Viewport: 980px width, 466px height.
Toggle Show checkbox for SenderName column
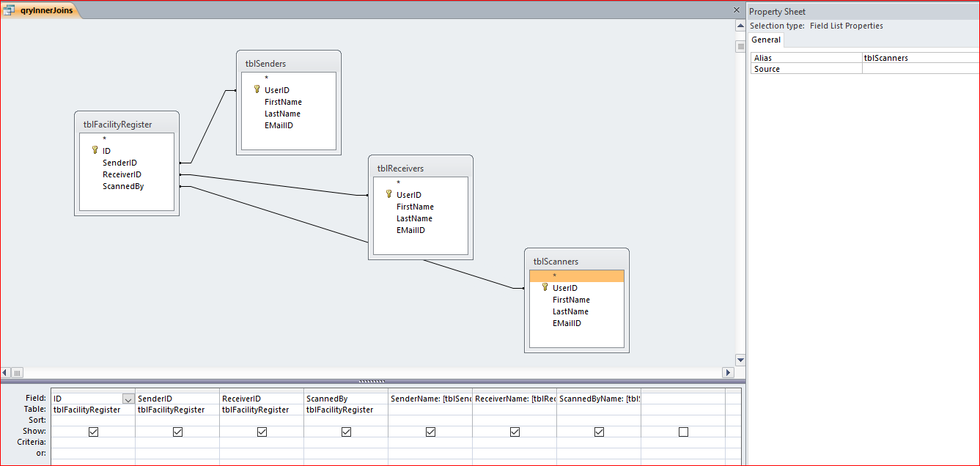click(430, 432)
